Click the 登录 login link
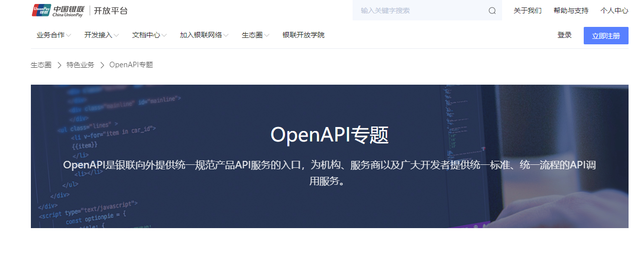The width and height of the screenshot is (644, 257). (564, 35)
